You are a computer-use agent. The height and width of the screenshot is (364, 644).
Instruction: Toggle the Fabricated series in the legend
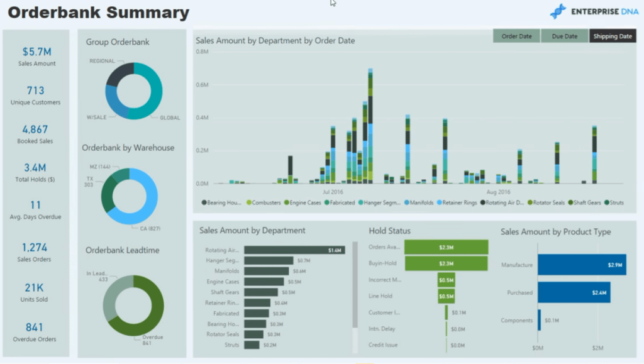coord(326,202)
